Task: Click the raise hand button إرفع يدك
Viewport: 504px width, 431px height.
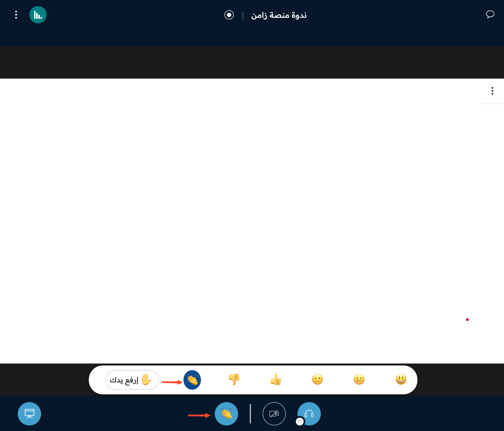Action: [x=132, y=380]
